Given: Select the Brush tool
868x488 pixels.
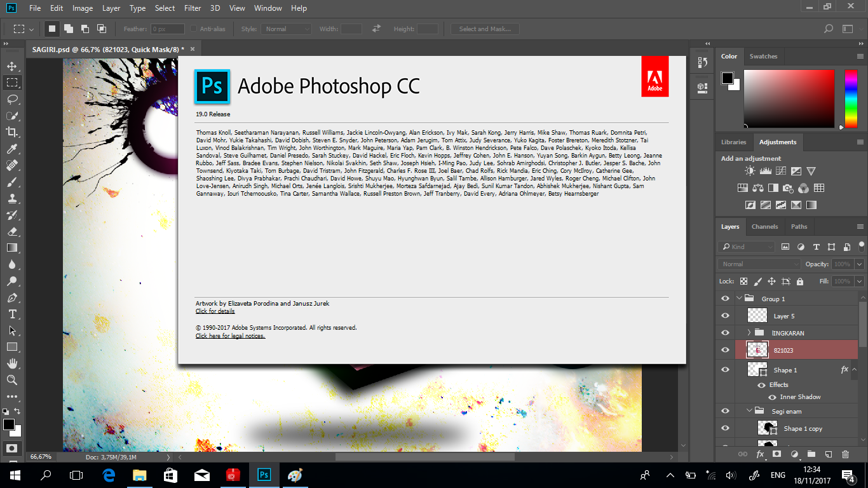Looking at the screenshot, I should [11, 182].
